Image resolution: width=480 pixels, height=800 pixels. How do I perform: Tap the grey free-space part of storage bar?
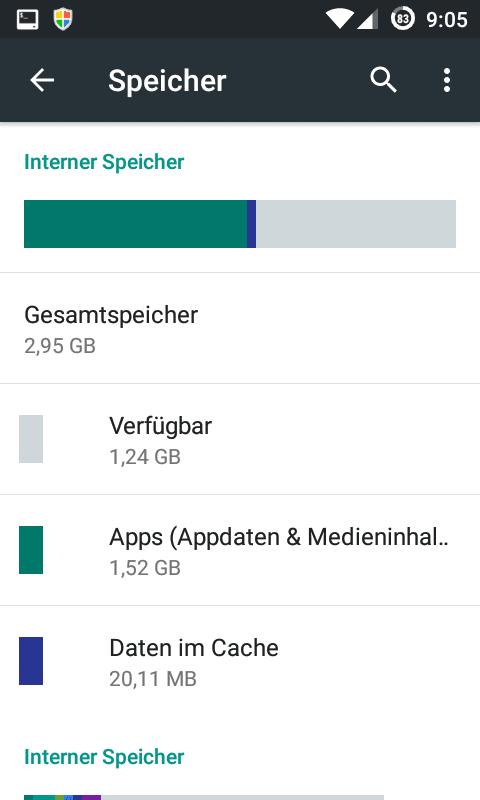[x=356, y=224]
